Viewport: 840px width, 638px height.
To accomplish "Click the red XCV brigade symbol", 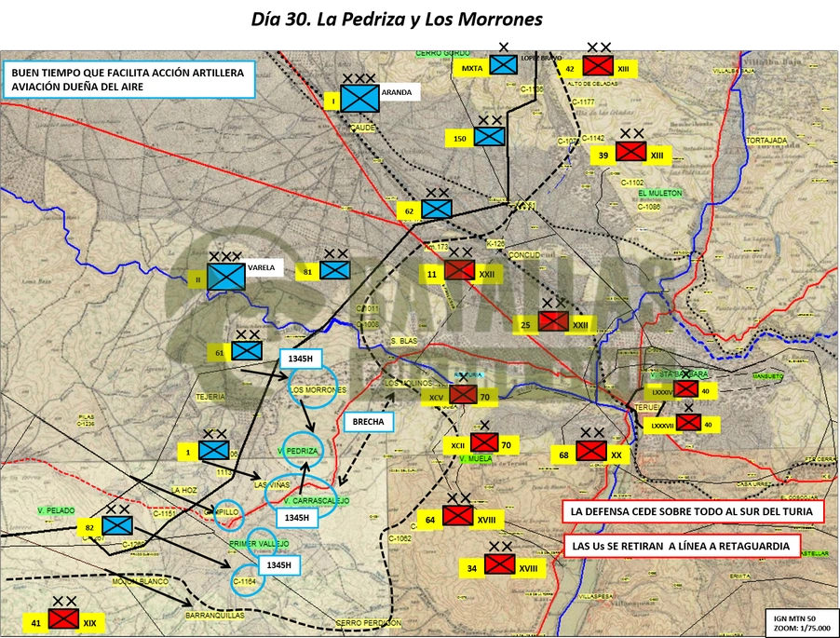I will (x=463, y=394).
